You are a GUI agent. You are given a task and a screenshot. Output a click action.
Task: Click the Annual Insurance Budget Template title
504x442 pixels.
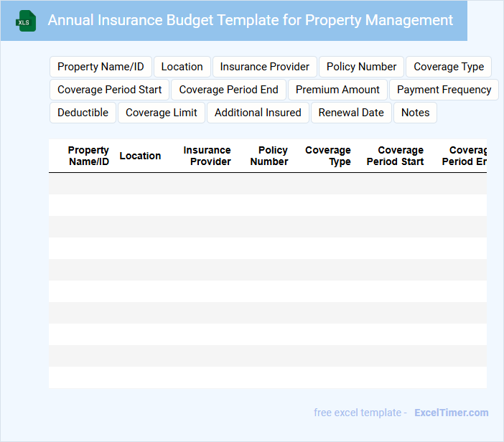(x=250, y=20)
